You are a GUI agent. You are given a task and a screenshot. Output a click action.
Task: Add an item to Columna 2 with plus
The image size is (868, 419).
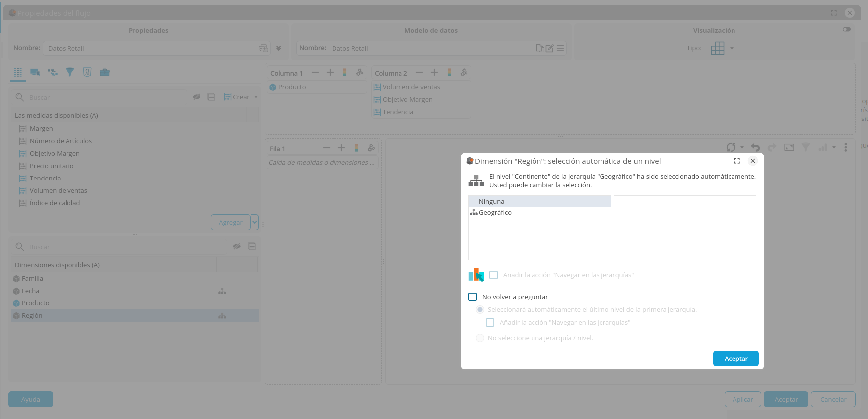[x=434, y=73]
